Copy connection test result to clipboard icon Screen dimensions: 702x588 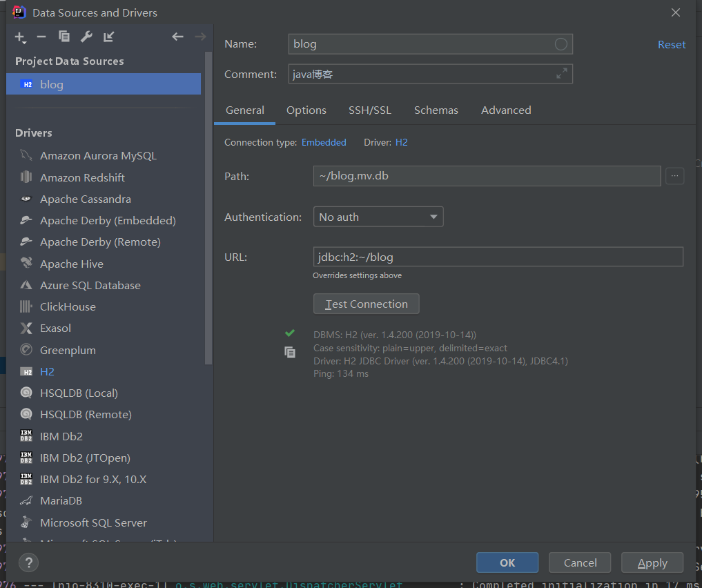290,353
